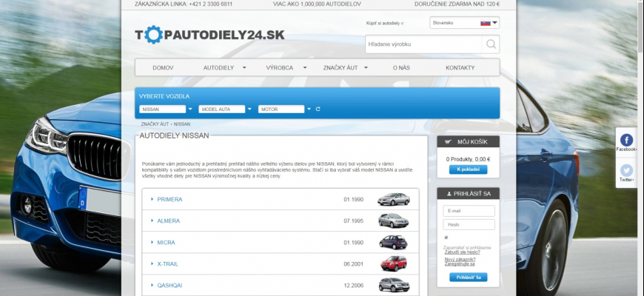Click the Viac ako 1,000,000 autodielov text

tap(317, 4)
